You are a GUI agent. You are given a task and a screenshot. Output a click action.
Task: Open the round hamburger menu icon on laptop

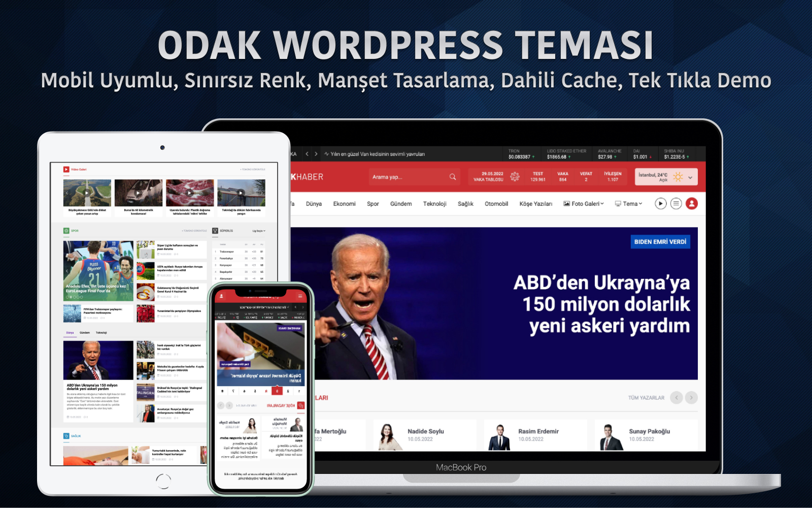(676, 204)
